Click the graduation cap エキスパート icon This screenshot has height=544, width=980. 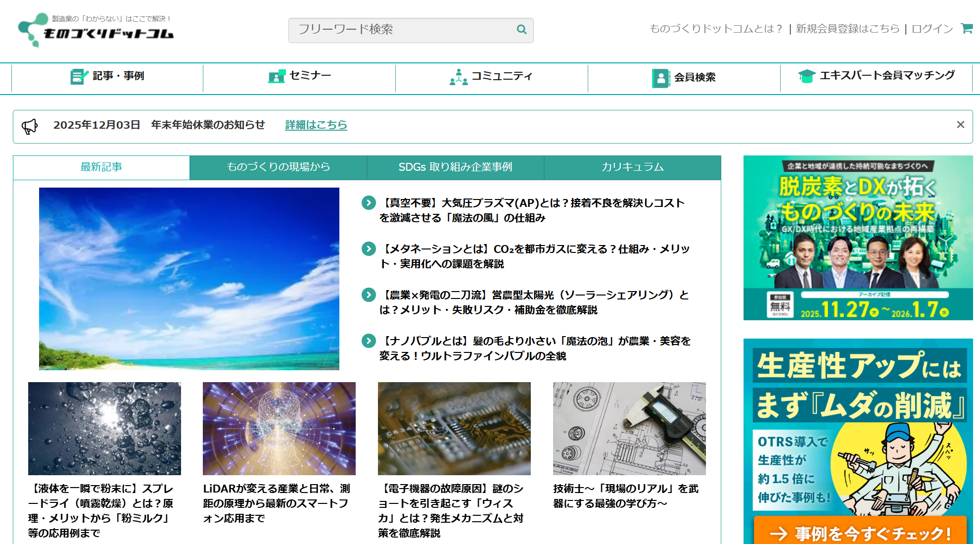pos(806,76)
